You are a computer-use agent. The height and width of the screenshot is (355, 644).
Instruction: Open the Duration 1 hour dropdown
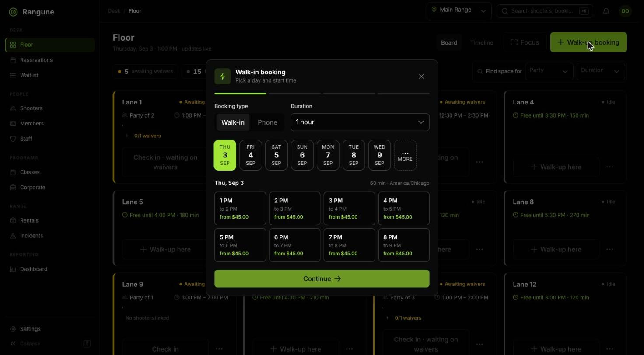click(360, 122)
